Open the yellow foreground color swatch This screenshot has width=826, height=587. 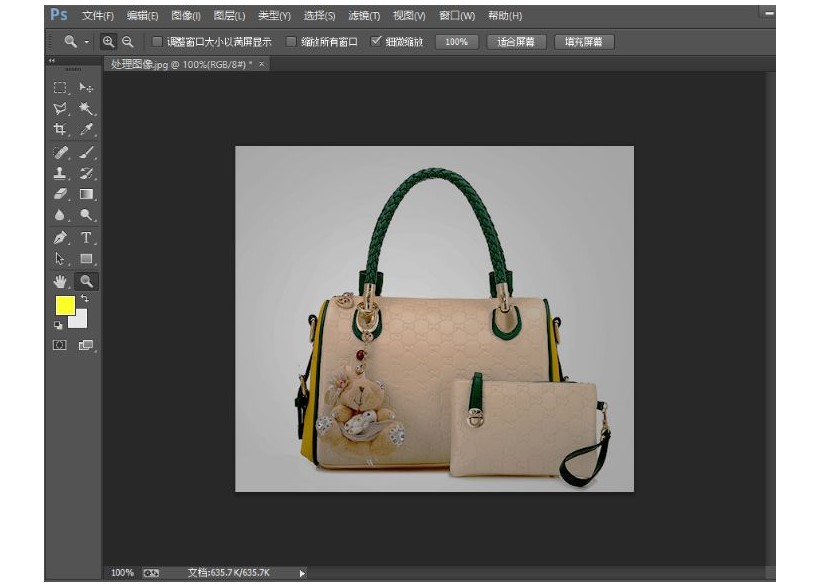(64, 306)
